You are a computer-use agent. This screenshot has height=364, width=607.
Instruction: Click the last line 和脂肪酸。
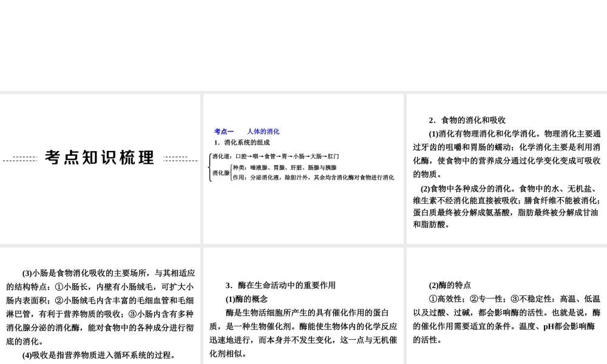(431, 224)
